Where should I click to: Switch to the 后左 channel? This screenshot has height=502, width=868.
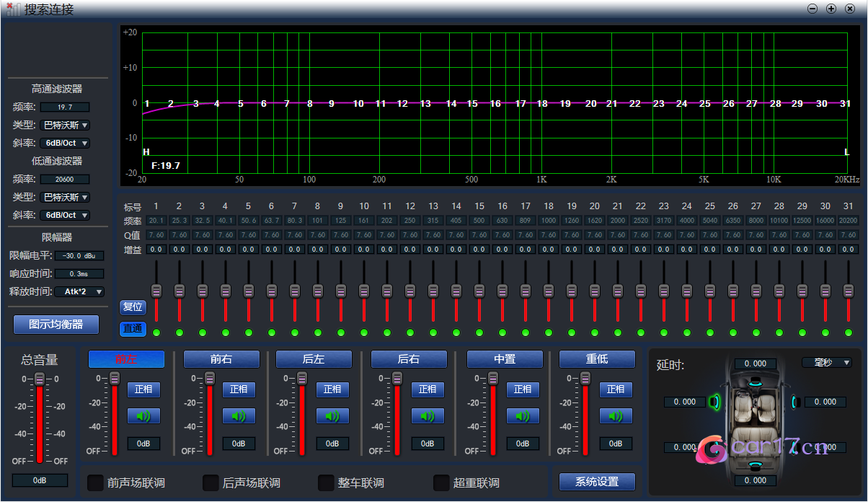[314, 359]
